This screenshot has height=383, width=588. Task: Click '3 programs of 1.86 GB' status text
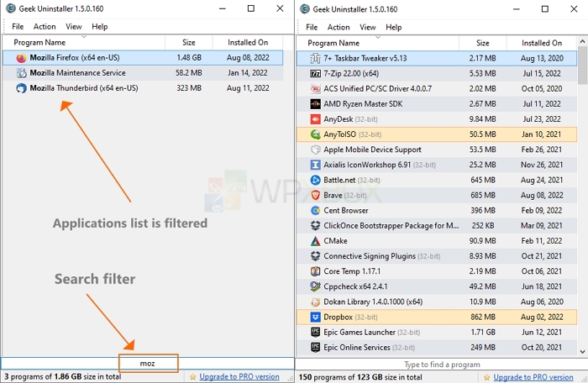click(x=63, y=376)
